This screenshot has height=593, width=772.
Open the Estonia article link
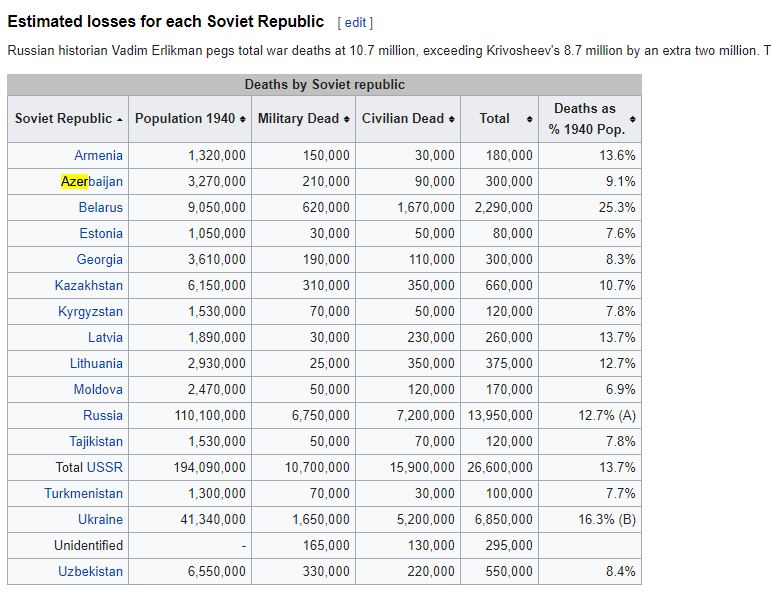101,233
